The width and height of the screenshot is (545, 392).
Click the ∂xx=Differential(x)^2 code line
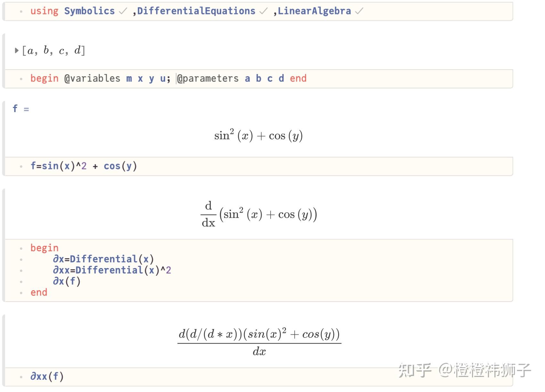point(112,270)
